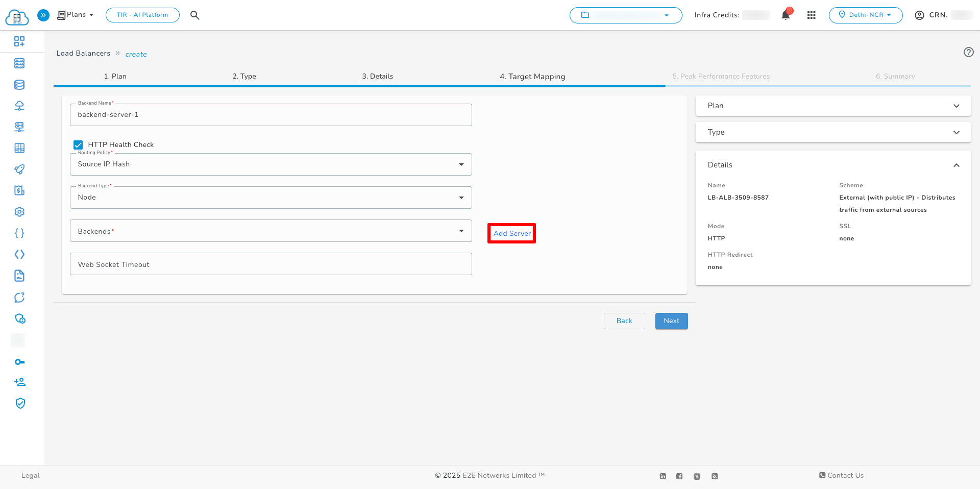
Task: Open the API key icon in sidebar
Action: click(x=19, y=362)
